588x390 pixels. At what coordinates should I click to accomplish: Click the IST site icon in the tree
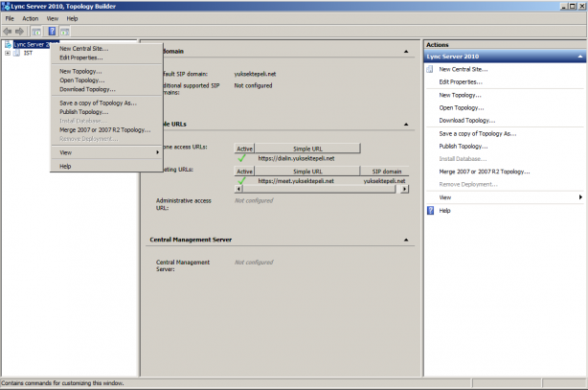pyautogui.click(x=17, y=54)
